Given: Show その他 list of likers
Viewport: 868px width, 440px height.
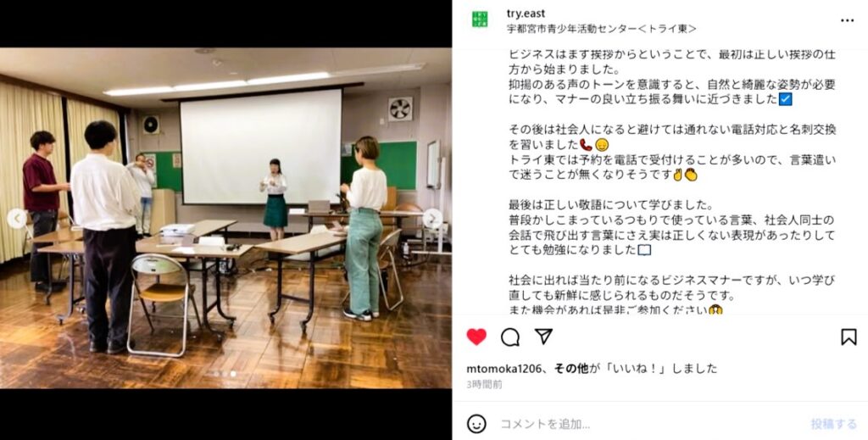Looking at the screenshot, I should click(571, 369).
